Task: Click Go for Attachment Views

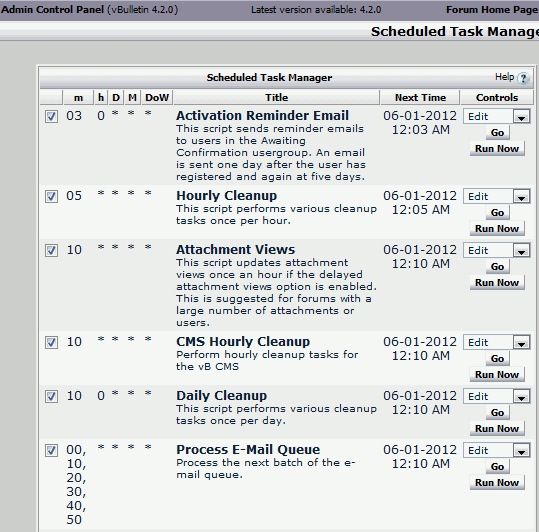Action: 497,266
